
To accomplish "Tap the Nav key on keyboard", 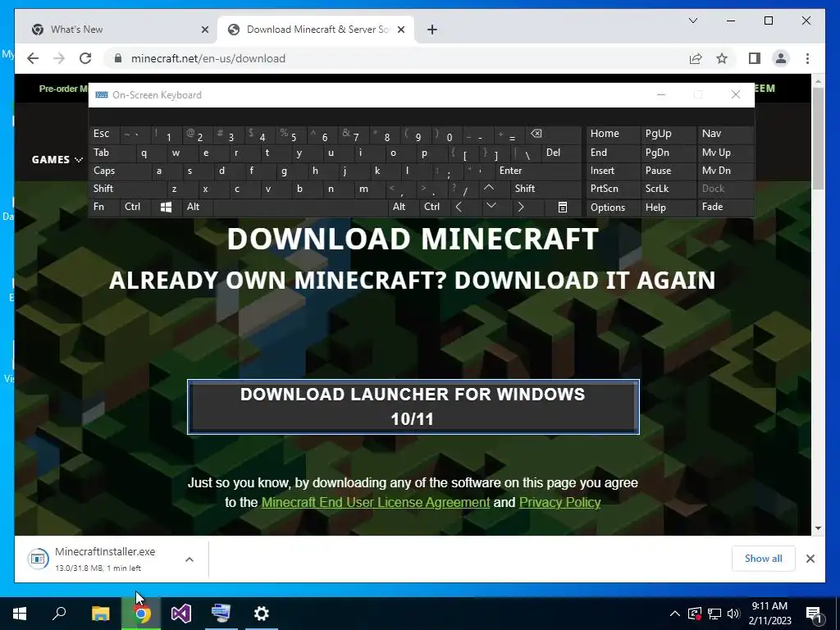I will (x=725, y=134).
